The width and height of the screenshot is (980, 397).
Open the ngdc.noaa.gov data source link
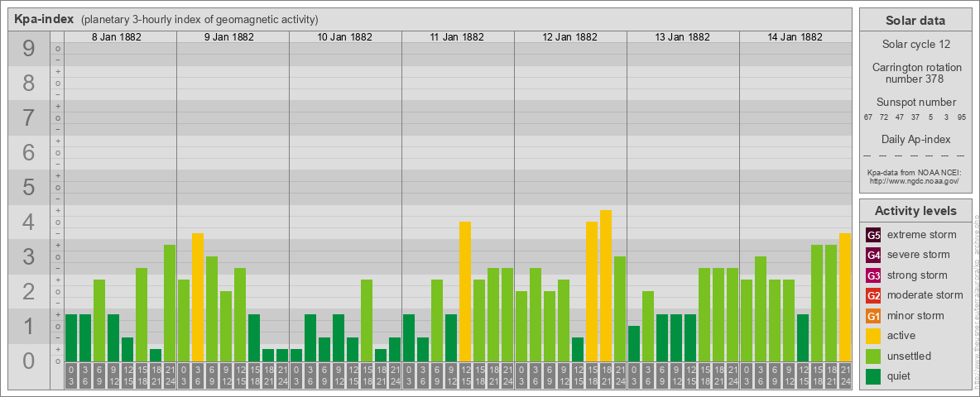[913, 180]
